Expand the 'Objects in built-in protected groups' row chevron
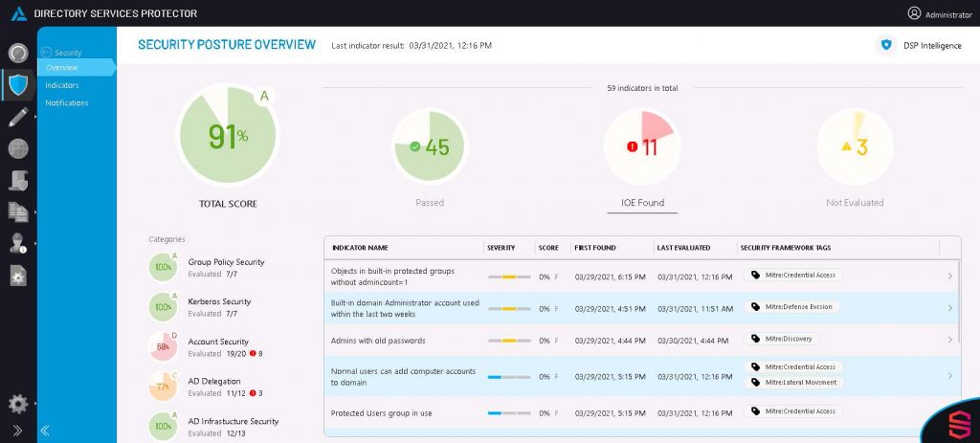The image size is (980, 443). [x=949, y=277]
